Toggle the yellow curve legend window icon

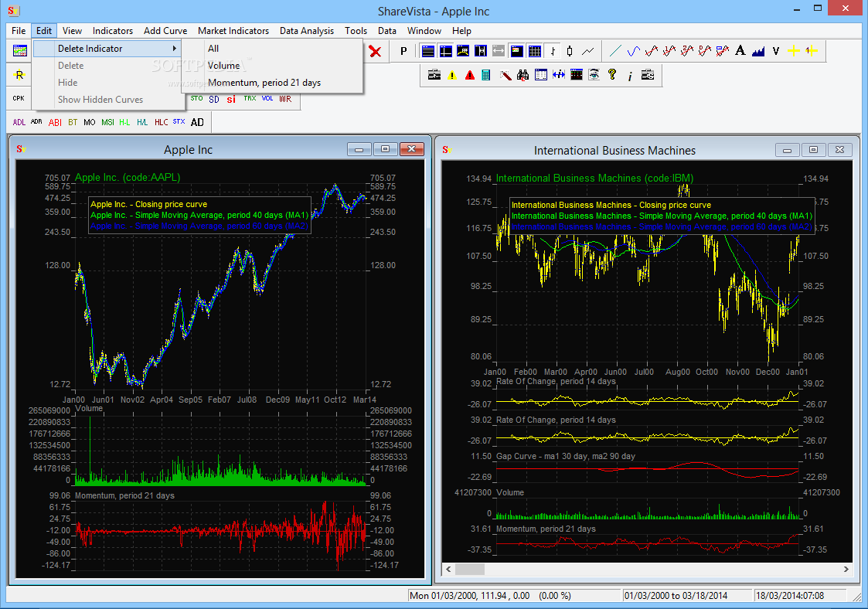(x=463, y=52)
